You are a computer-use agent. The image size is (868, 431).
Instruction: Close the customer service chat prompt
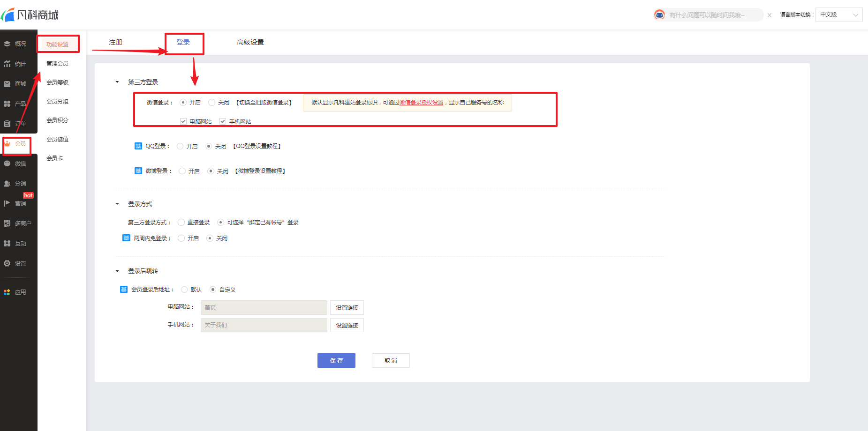(x=770, y=15)
